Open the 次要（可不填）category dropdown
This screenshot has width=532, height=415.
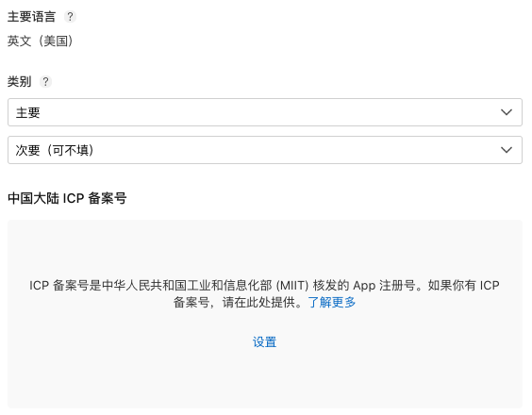coord(265,150)
